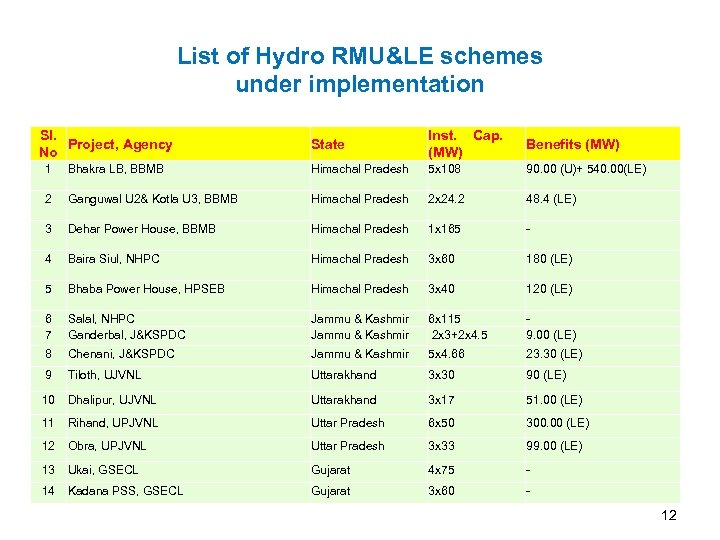
Task: Click the 'Kadana PSS, GSECL' project cell
Action: tap(125, 491)
